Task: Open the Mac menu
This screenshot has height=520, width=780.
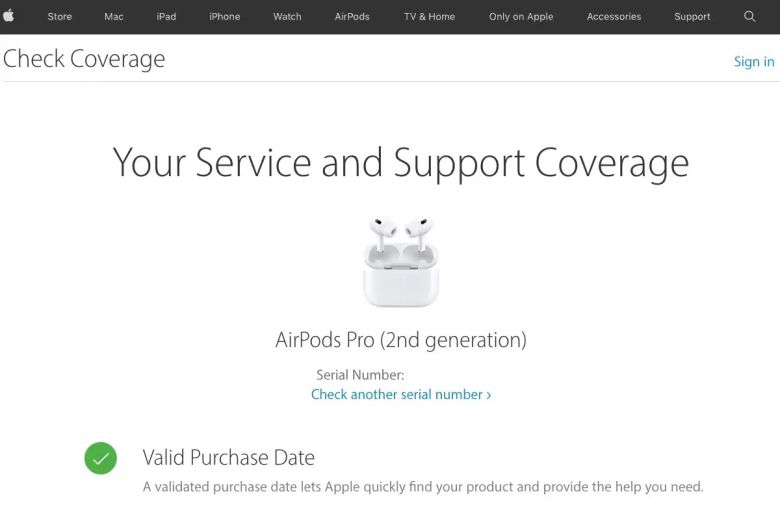Action: (x=114, y=17)
